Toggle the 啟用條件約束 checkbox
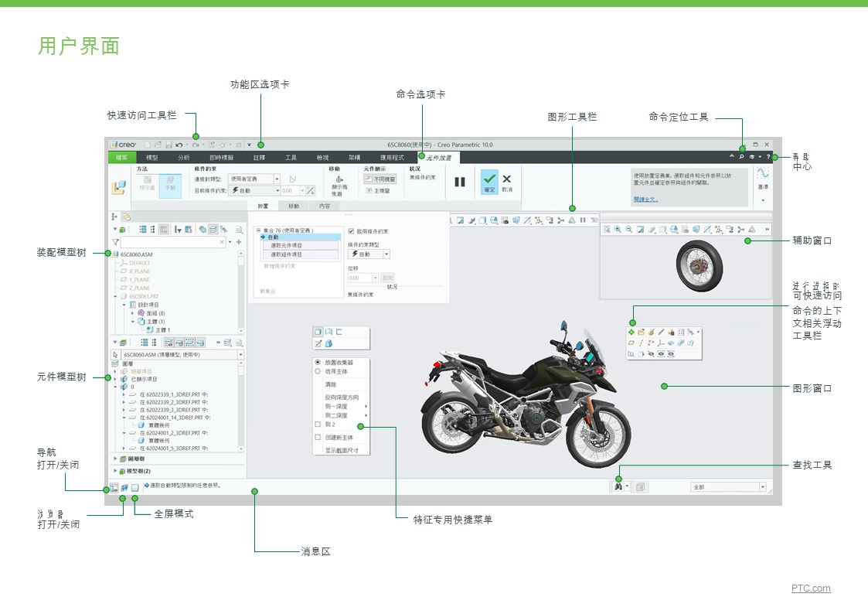868x614 pixels. click(351, 231)
